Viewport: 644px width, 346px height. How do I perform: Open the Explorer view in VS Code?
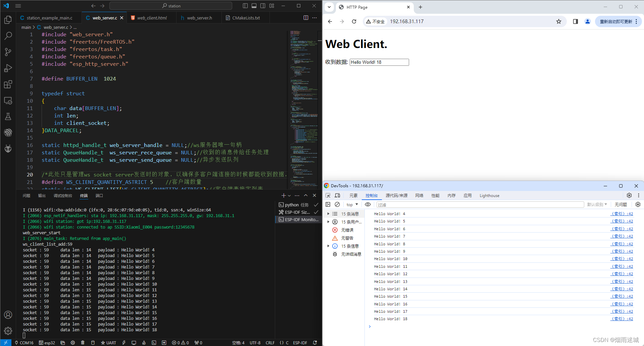click(x=8, y=20)
